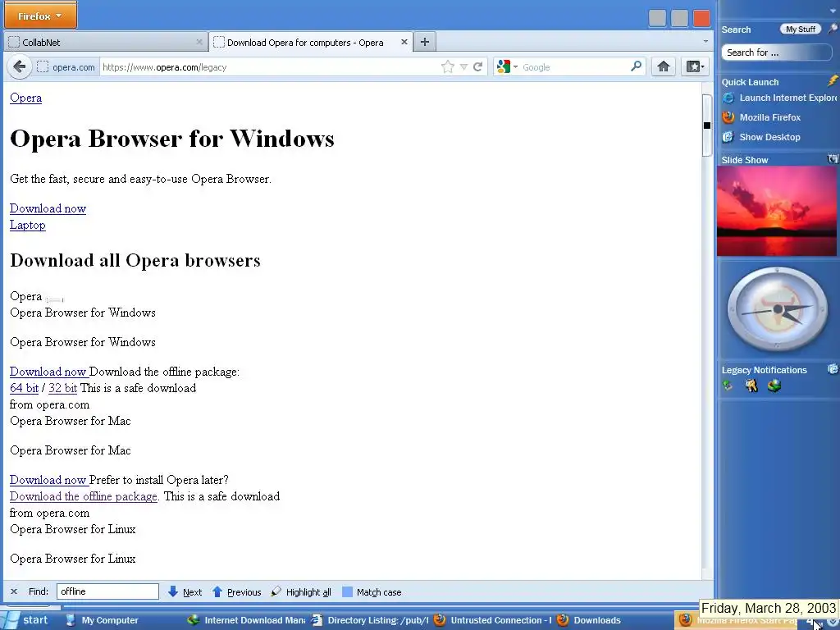
Task: Click the Legacy Notifications header icon
Action: pyautogui.click(x=833, y=369)
